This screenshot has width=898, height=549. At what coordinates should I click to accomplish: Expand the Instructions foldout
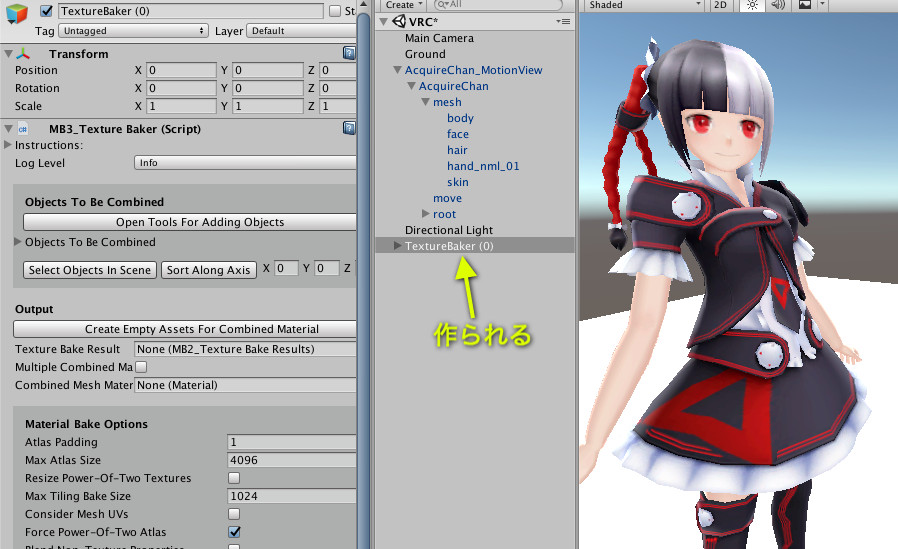7,145
